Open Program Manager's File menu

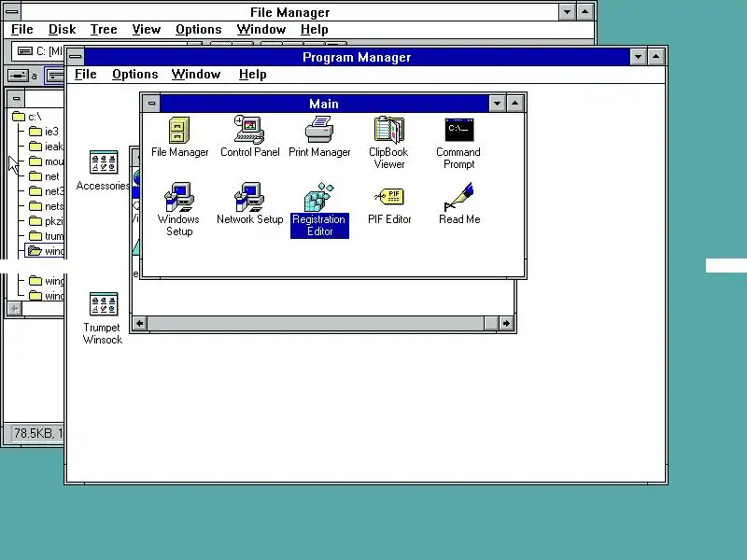tap(86, 75)
